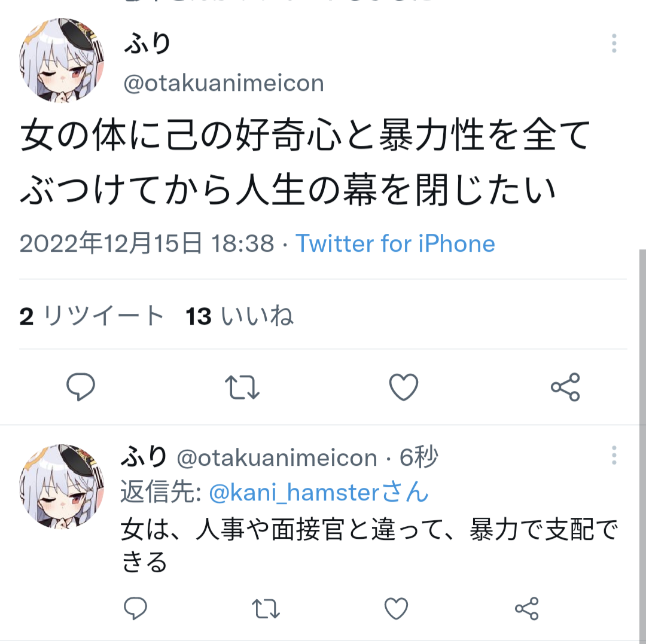Share the reply tweet

pyautogui.click(x=527, y=609)
